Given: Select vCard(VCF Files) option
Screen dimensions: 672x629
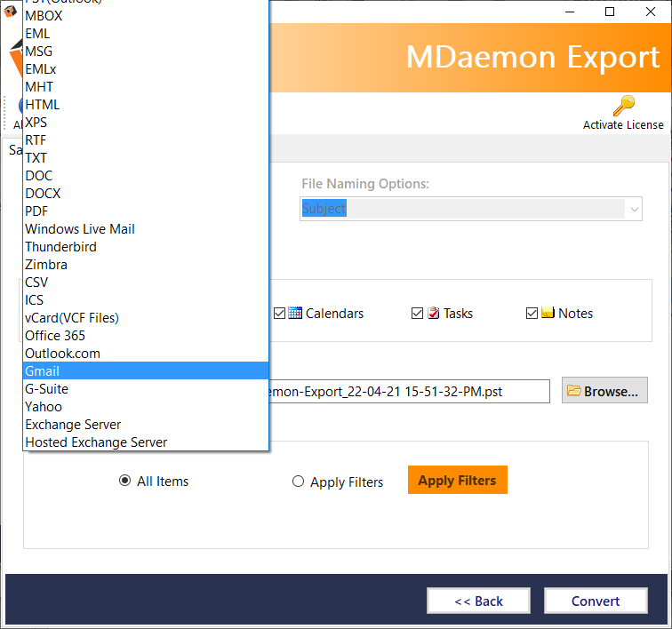Looking at the screenshot, I should coord(146,318).
